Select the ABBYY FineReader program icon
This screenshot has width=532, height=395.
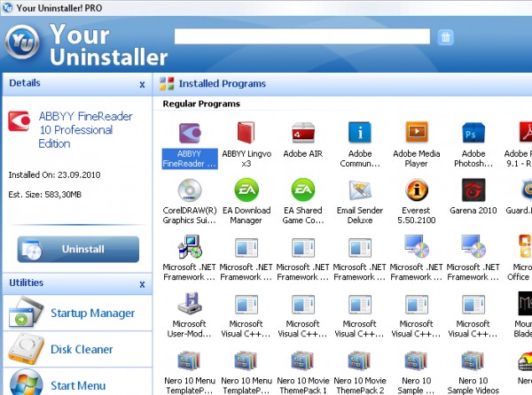click(x=190, y=133)
